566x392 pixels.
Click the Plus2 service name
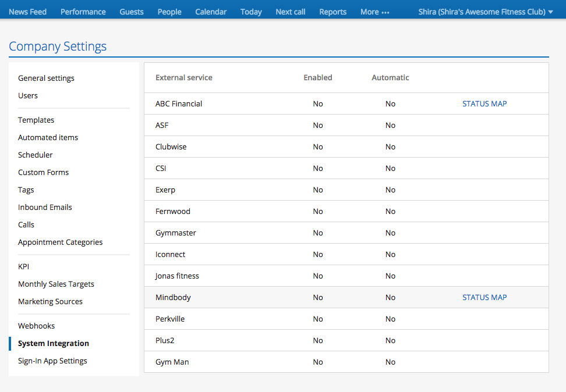click(165, 340)
